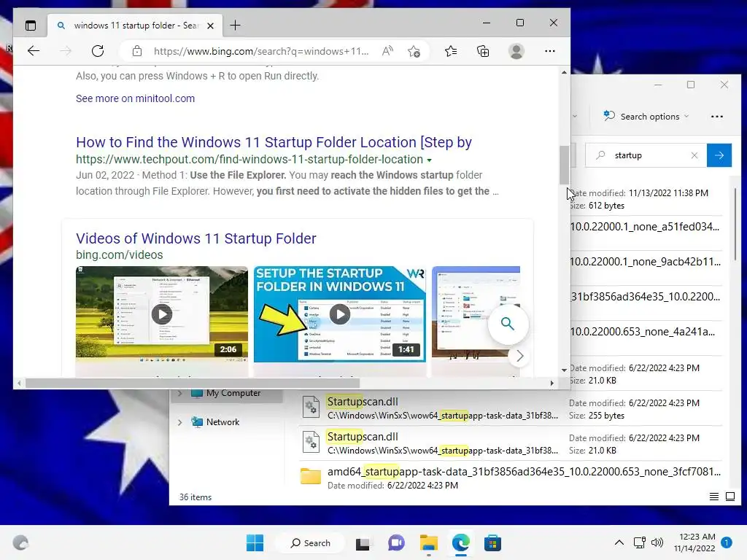
Task: Close the windows 11 startup folder tab
Action: [x=211, y=26]
